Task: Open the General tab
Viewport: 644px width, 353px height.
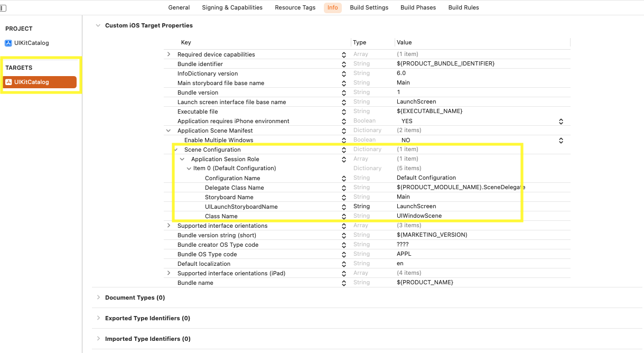Action: click(x=179, y=7)
